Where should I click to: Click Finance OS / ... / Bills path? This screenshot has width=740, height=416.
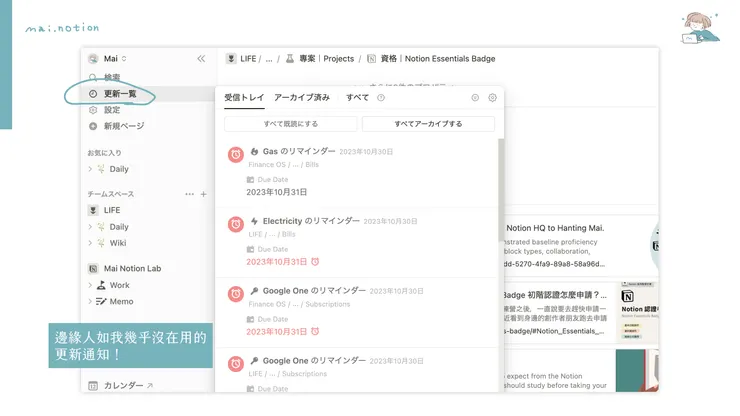pyautogui.click(x=284, y=164)
